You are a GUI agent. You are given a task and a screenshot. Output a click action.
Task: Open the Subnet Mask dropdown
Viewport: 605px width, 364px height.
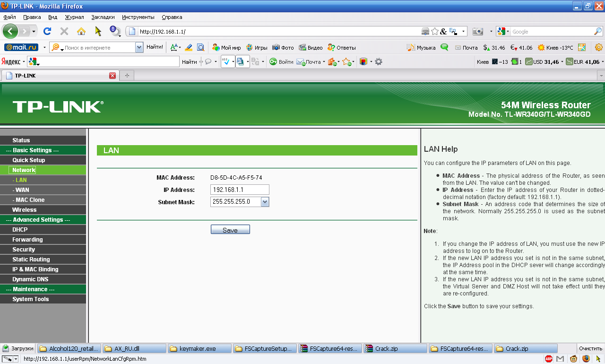[x=265, y=202]
